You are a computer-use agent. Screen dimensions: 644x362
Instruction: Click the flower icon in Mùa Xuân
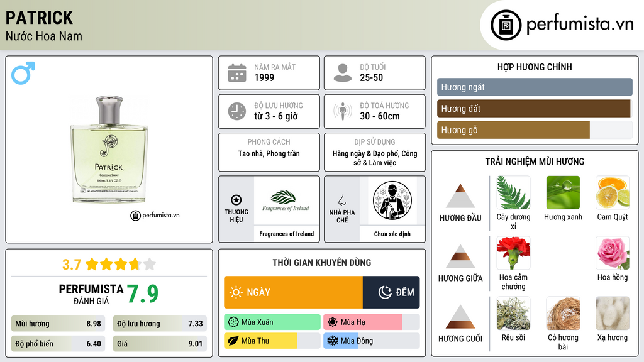(x=233, y=322)
